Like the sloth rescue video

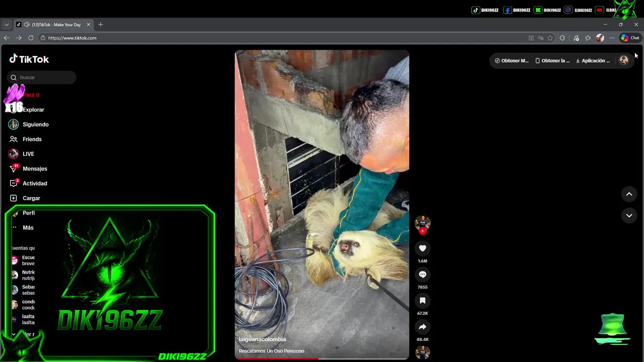423,248
